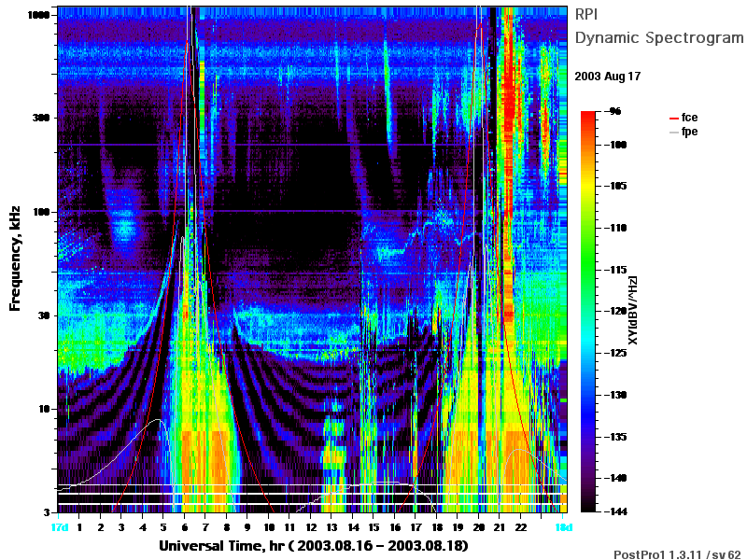Click the fpe legend label

click(689, 132)
